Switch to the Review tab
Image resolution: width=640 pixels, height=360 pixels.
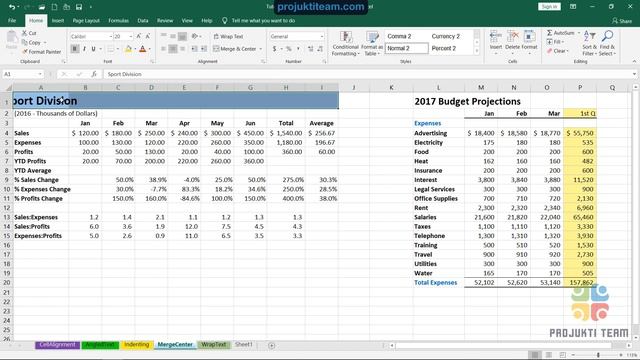(165, 20)
